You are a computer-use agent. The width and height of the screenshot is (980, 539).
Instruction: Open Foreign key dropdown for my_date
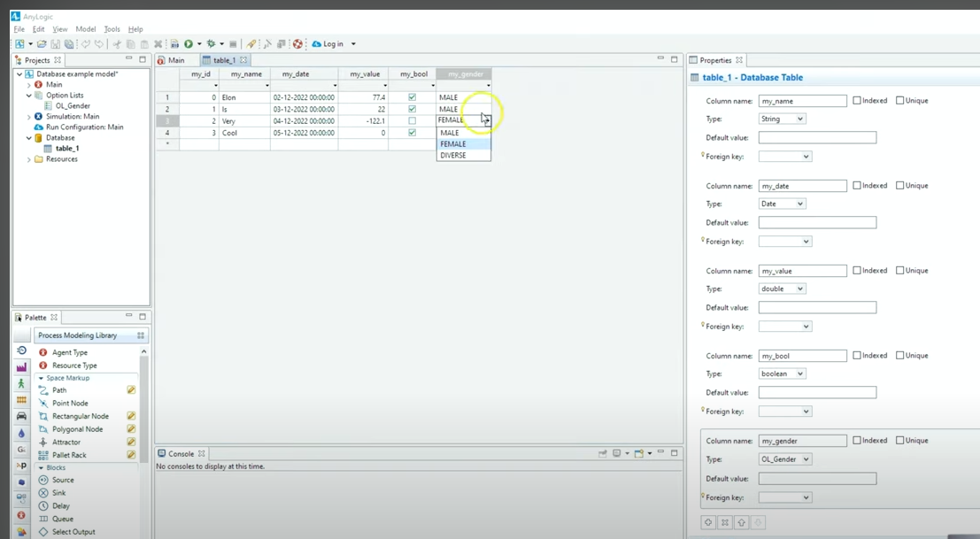[784, 242]
